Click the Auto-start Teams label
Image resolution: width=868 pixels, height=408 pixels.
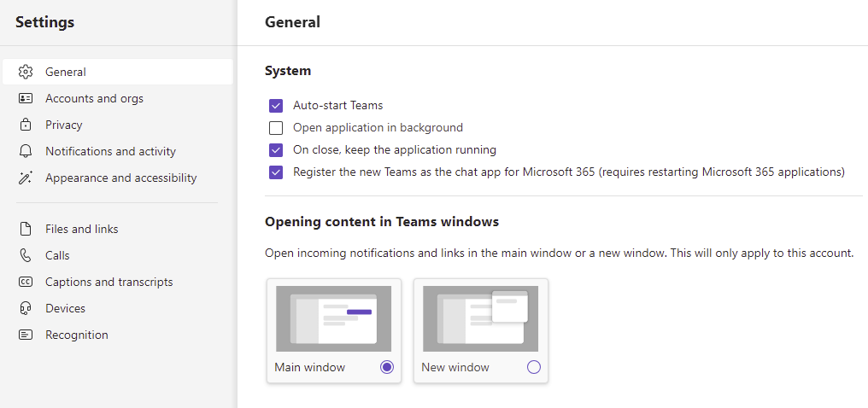pyautogui.click(x=337, y=105)
